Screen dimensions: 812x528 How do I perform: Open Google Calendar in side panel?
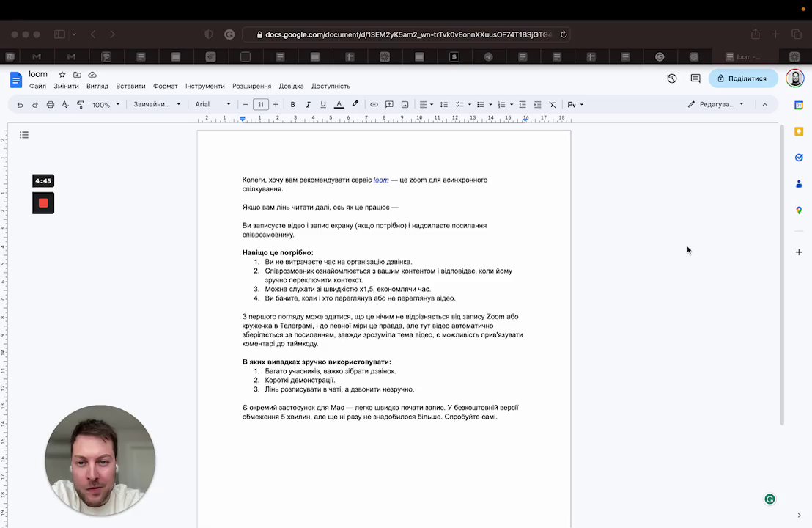click(799, 105)
